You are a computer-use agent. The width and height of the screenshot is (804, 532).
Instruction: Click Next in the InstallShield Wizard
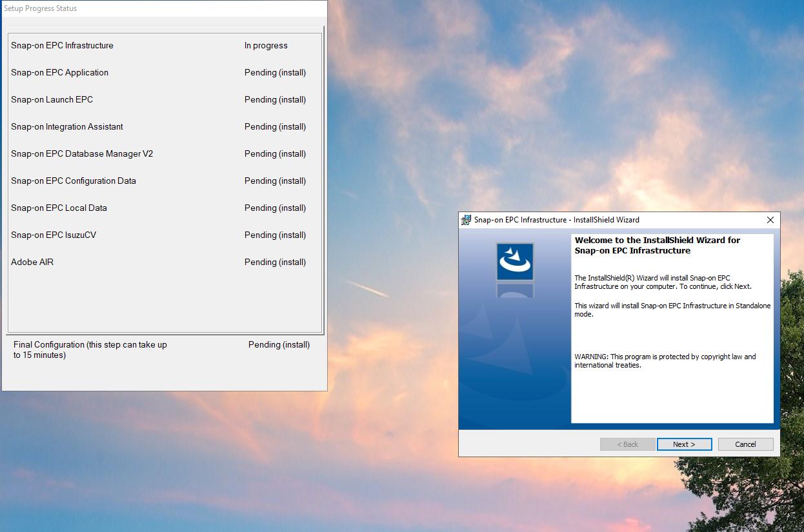684,444
